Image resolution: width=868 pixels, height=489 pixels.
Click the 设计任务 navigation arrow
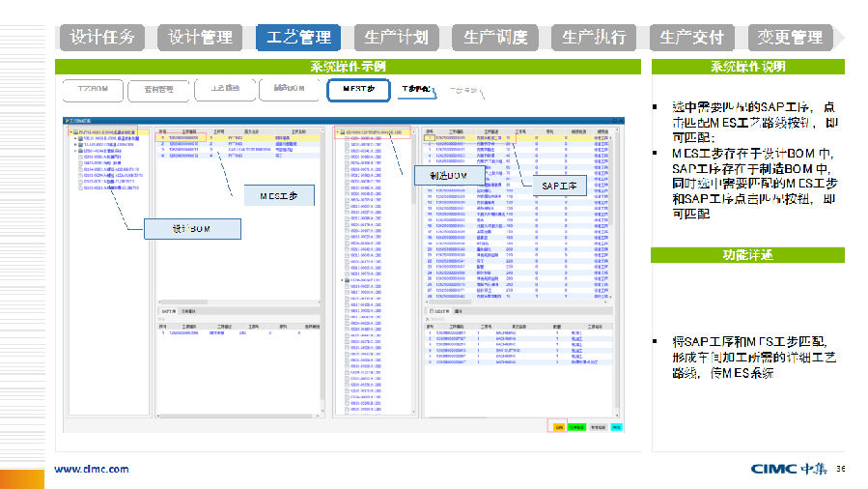click(102, 38)
